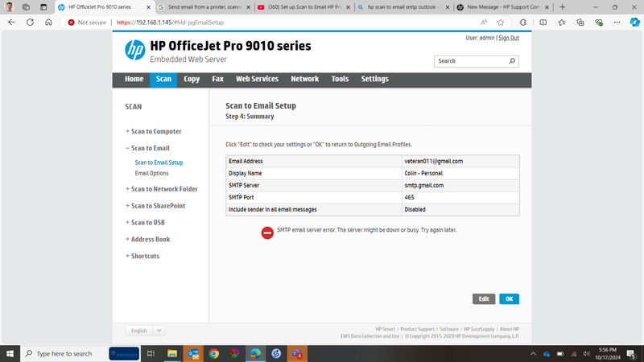
Task: Click the Sign Out link
Action: pos(508,38)
